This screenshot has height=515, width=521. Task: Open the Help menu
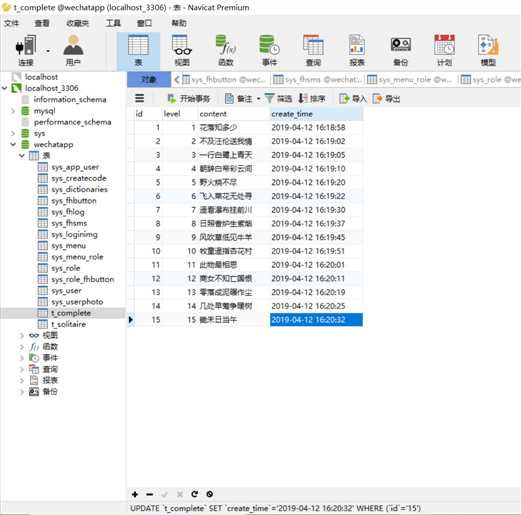[x=179, y=23]
